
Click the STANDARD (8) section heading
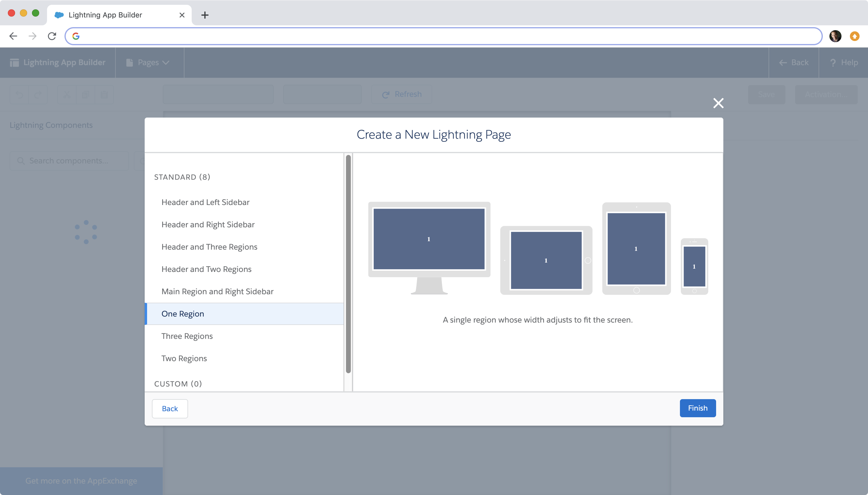(182, 177)
